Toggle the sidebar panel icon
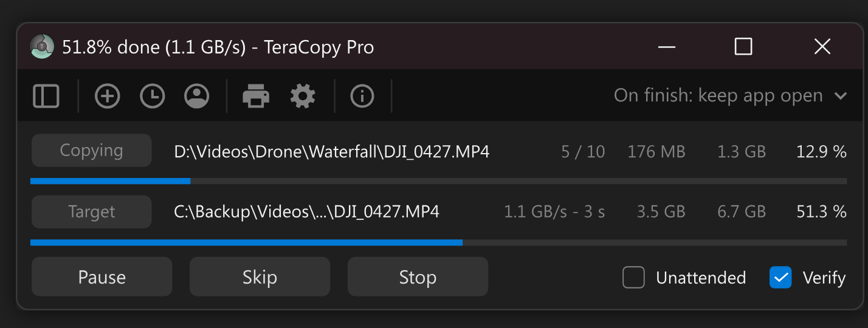 click(46, 96)
